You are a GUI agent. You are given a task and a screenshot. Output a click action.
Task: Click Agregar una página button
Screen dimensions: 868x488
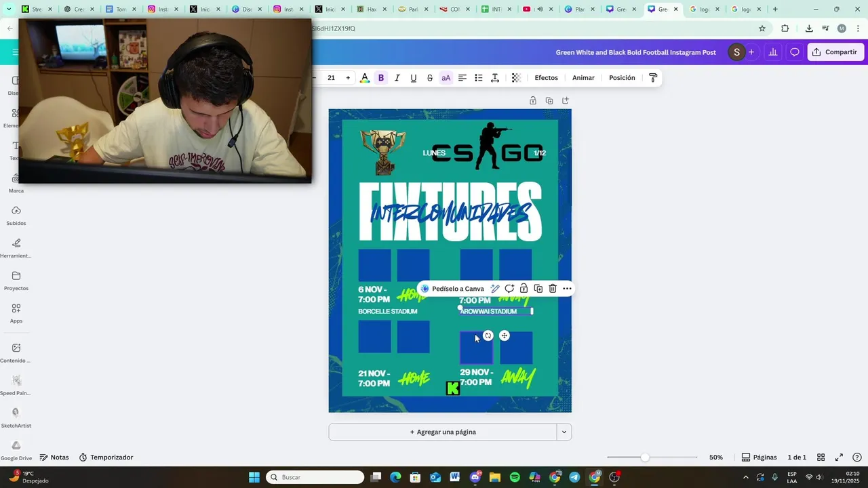[443, 432]
